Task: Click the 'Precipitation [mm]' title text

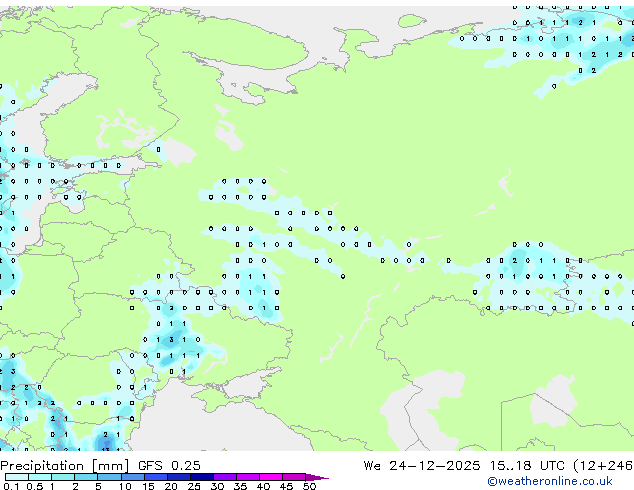Action: 65,466
